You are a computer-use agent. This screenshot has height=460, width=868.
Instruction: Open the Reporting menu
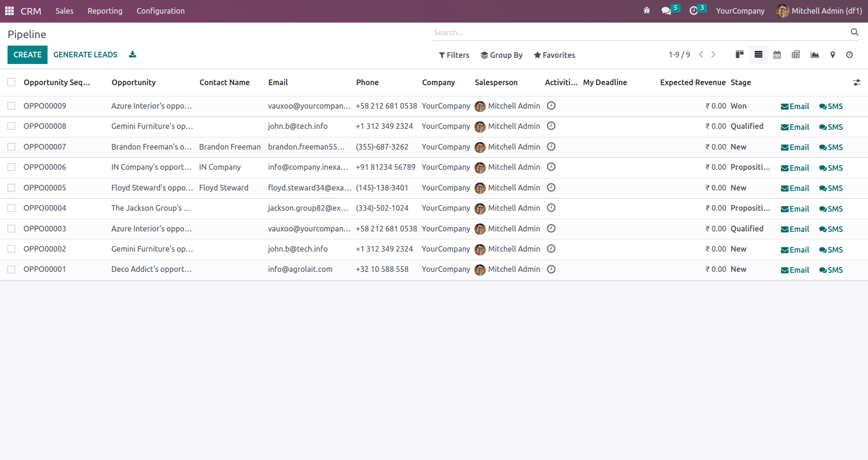pyautogui.click(x=105, y=11)
